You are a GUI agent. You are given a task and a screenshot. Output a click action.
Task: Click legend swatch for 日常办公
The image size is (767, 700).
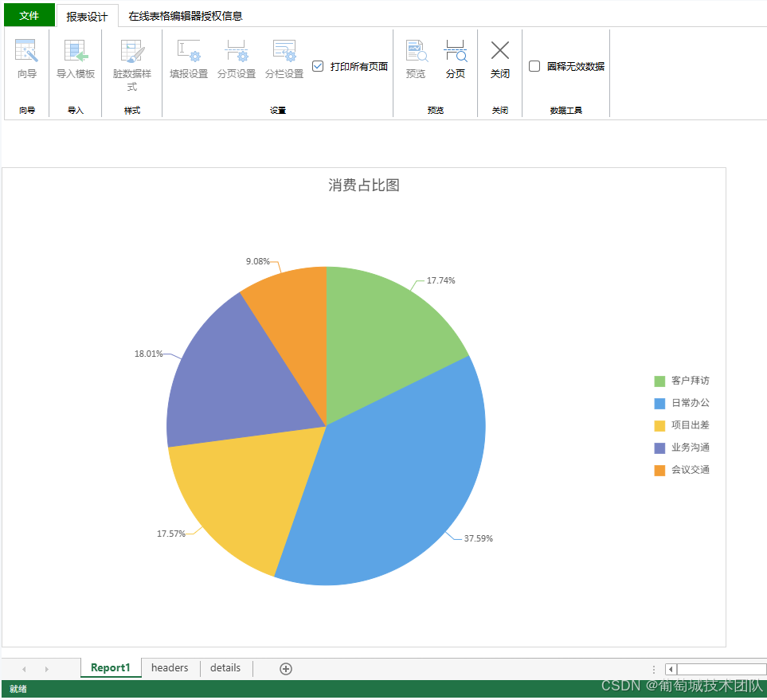click(x=659, y=404)
